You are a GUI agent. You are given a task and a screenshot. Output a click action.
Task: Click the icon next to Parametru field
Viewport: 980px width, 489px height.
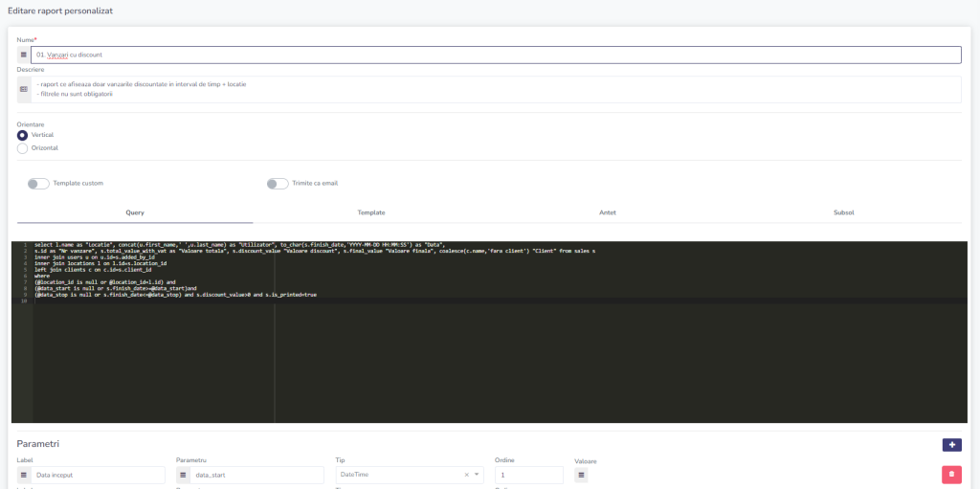pos(183,476)
